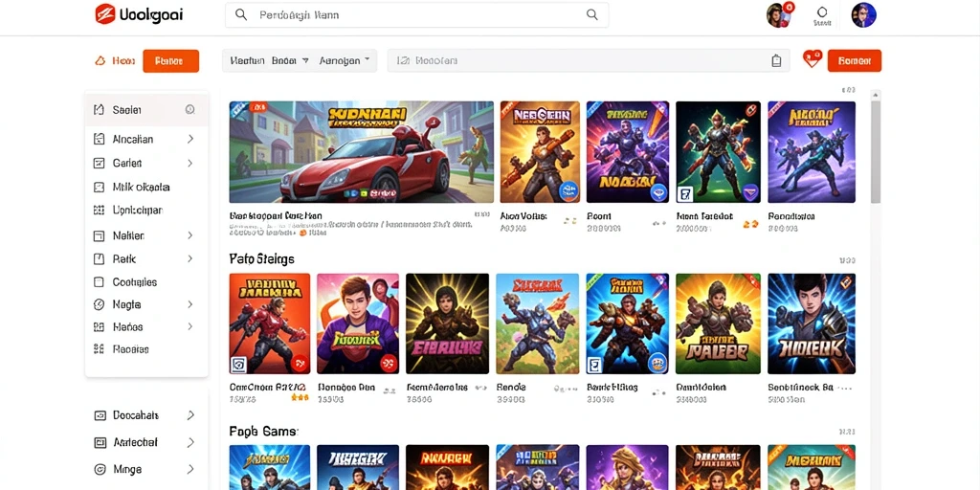Click the orange Fisnee button
Viewport: 980px width, 490px height.
170,60
